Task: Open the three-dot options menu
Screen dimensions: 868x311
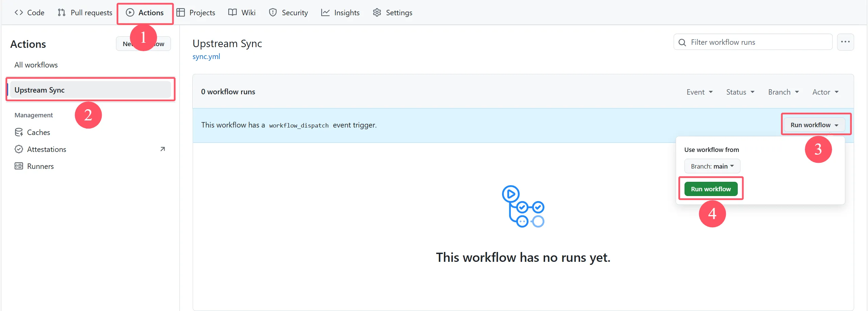Action: (845, 42)
